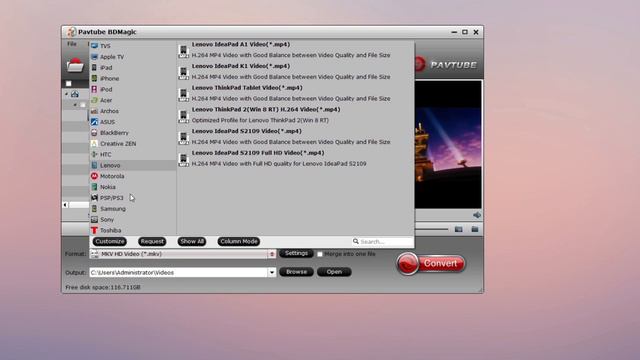The width and height of the screenshot is (640, 360).
Task: Click the Show All button
Action: click(x=192, y=241)
